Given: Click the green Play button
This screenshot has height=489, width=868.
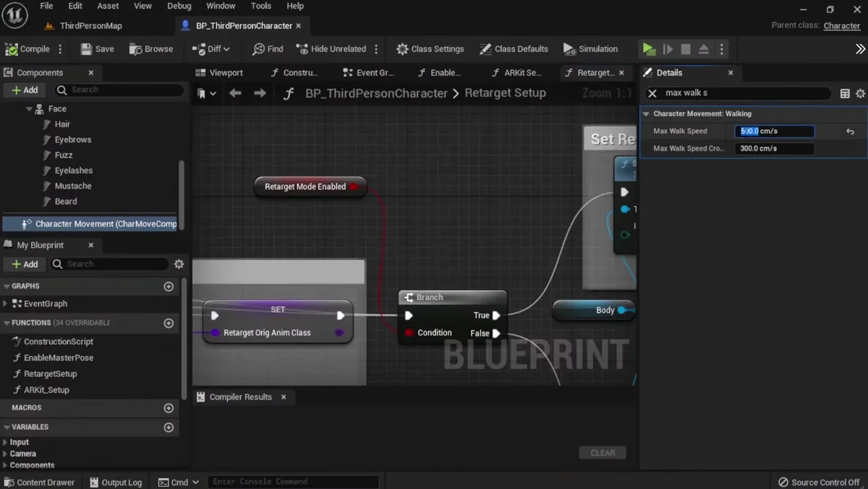Looking at the screenshot, I should pos(649,49).
